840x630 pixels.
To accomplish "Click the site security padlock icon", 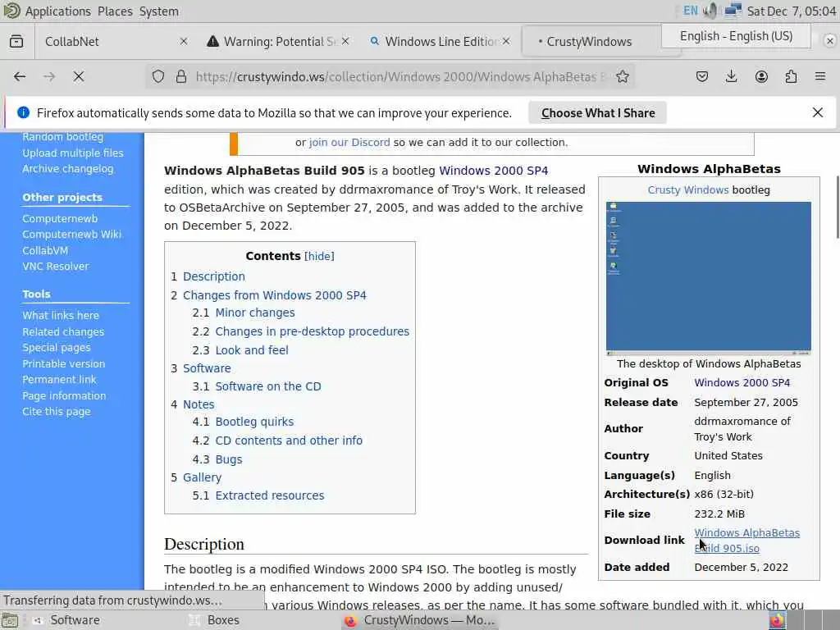I will click(x=181, y=76).
